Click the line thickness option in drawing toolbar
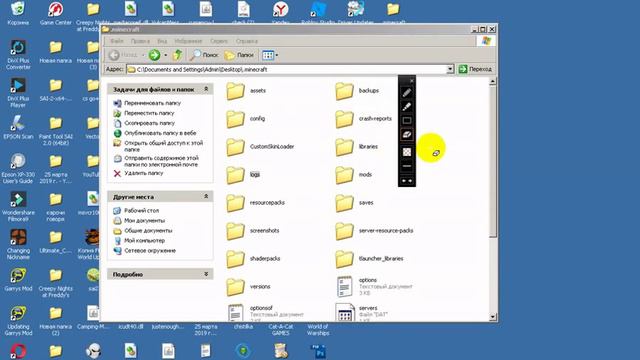Image resolution: width=640 pixels, height=360 pixels. (x=407, y=167)
